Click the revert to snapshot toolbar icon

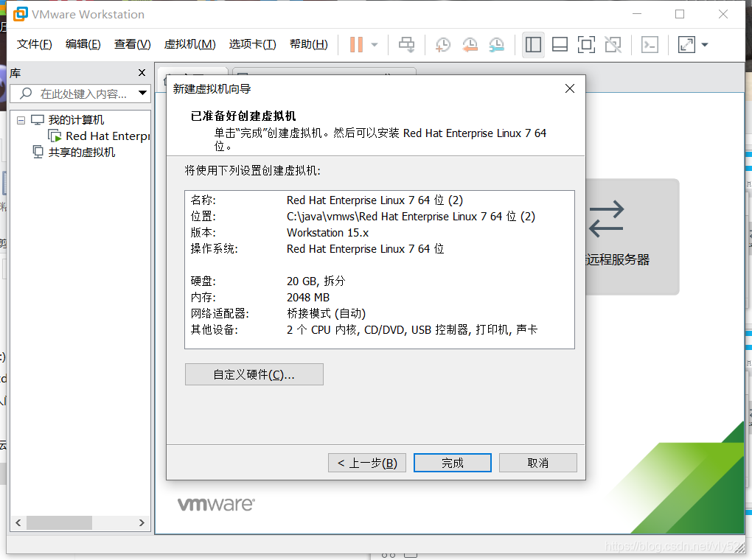click(x=470, y=45)
